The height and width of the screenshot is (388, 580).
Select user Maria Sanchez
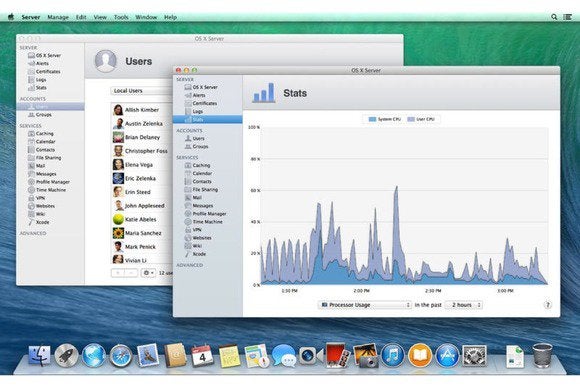(x=142, y=233)
